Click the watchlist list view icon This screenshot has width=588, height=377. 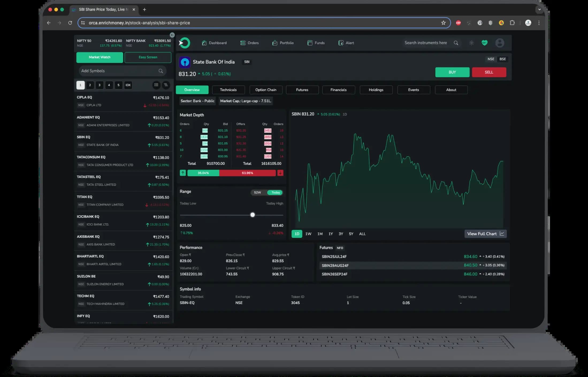156,85
